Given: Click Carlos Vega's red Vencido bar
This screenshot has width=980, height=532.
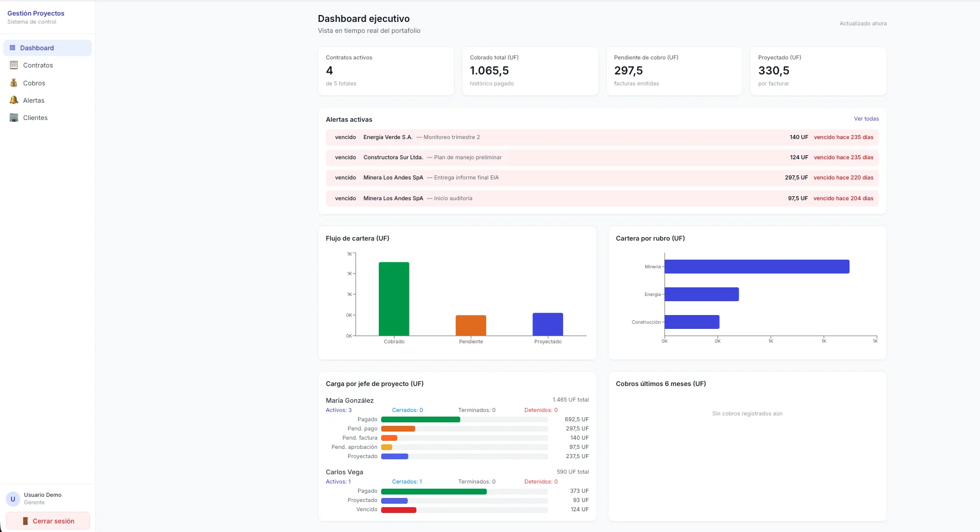Looking at the screenshot, I should [x=398, y=509].
